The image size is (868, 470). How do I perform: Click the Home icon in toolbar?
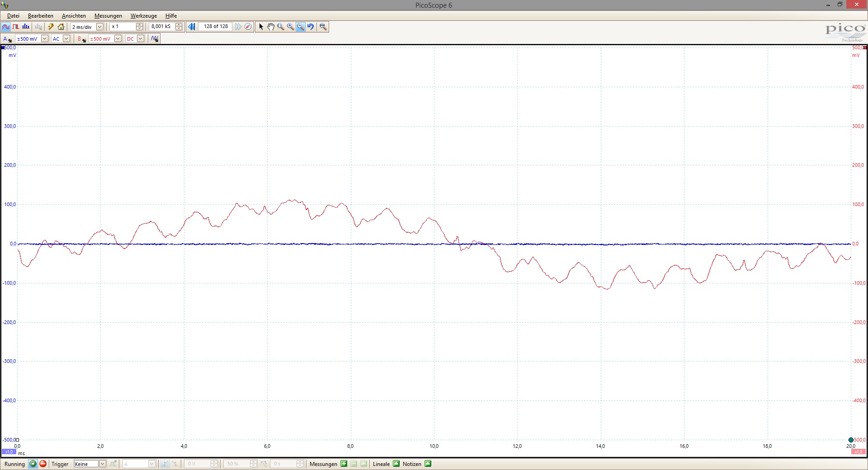pos(61,27)
